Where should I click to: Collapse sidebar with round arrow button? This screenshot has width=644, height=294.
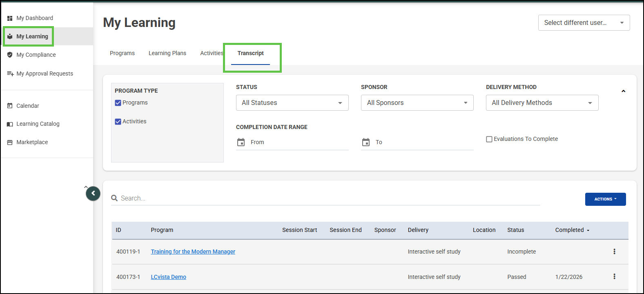point(93,194)
